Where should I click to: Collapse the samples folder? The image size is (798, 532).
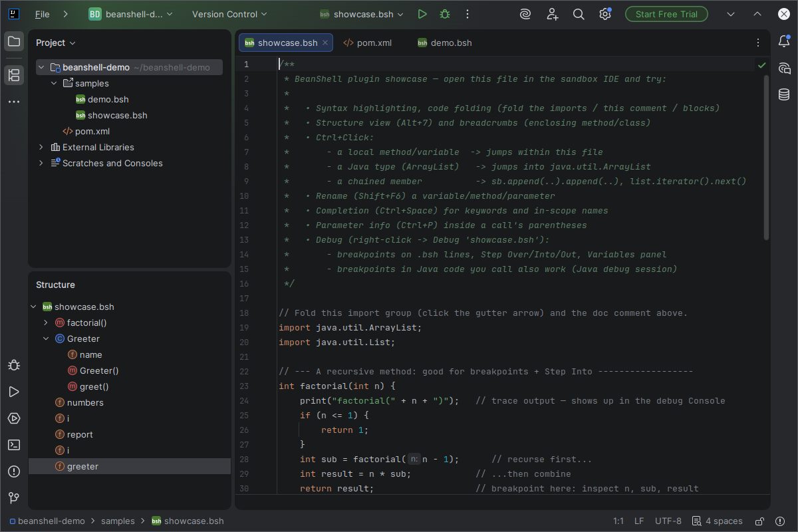click(x=54, y=83)
